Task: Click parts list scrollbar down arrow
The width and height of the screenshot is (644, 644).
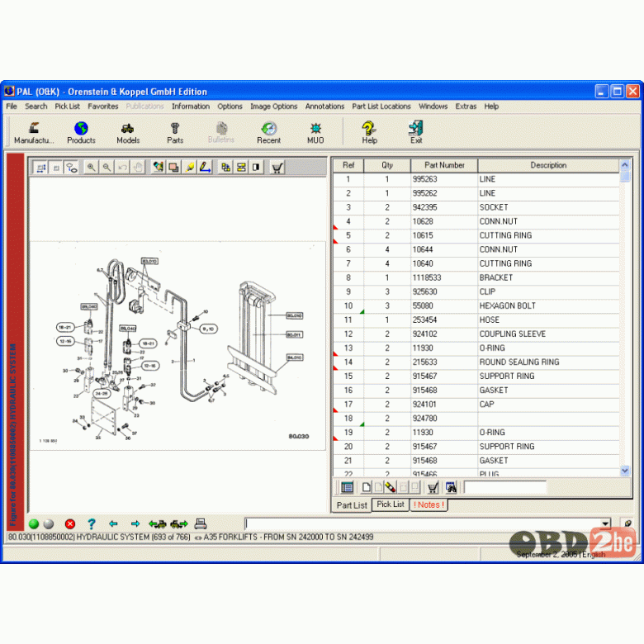Action: pyautogui.click(x=625, y=471)
